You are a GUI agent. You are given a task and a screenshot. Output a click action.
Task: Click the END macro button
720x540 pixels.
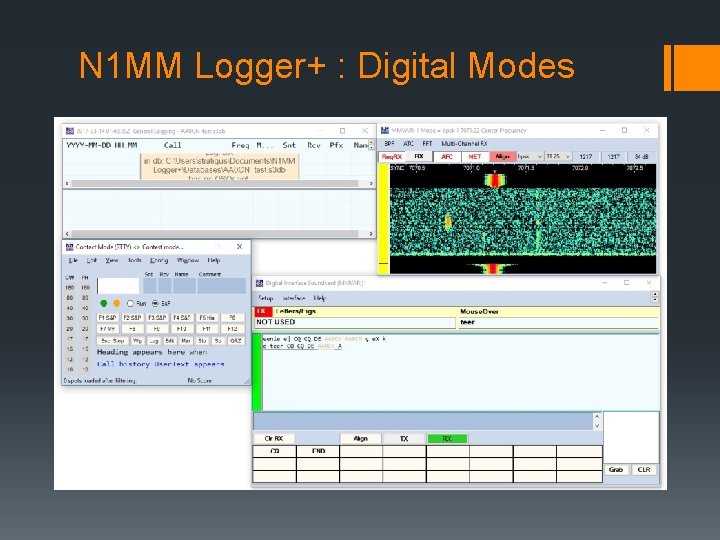[x=318, y=451]
